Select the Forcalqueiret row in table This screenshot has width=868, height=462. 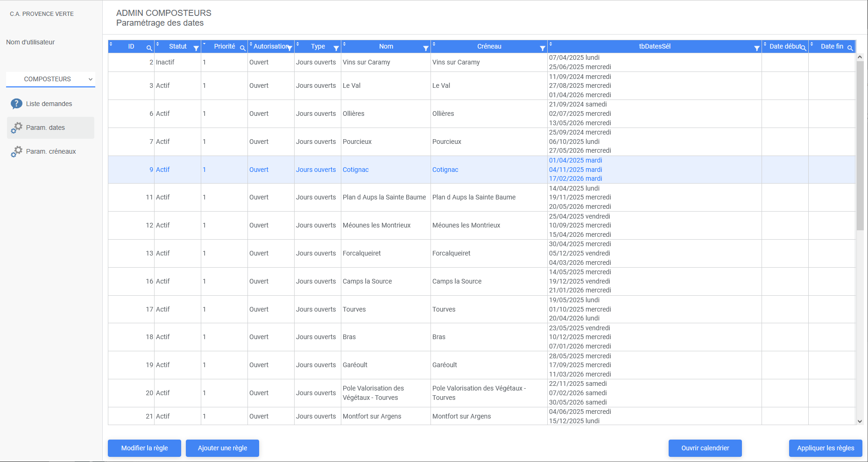[361, 253]
